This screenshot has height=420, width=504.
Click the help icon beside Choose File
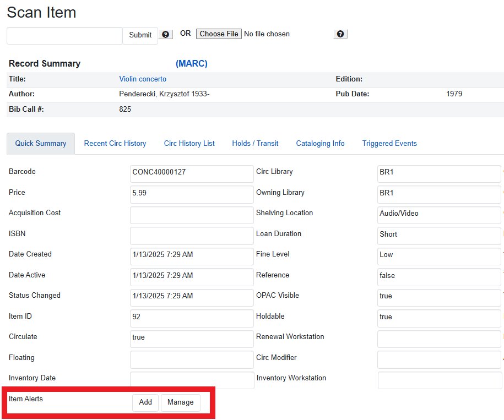point(340,34)
